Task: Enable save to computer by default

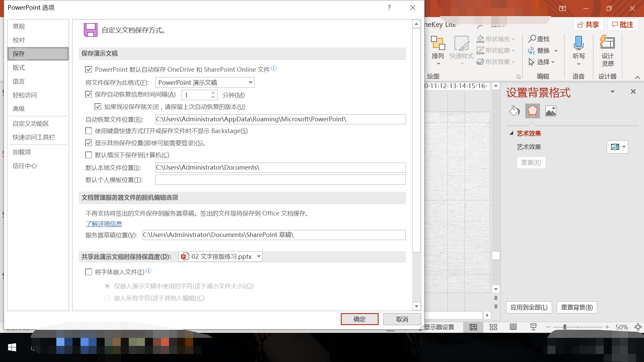Action: (x=89, y=155)
